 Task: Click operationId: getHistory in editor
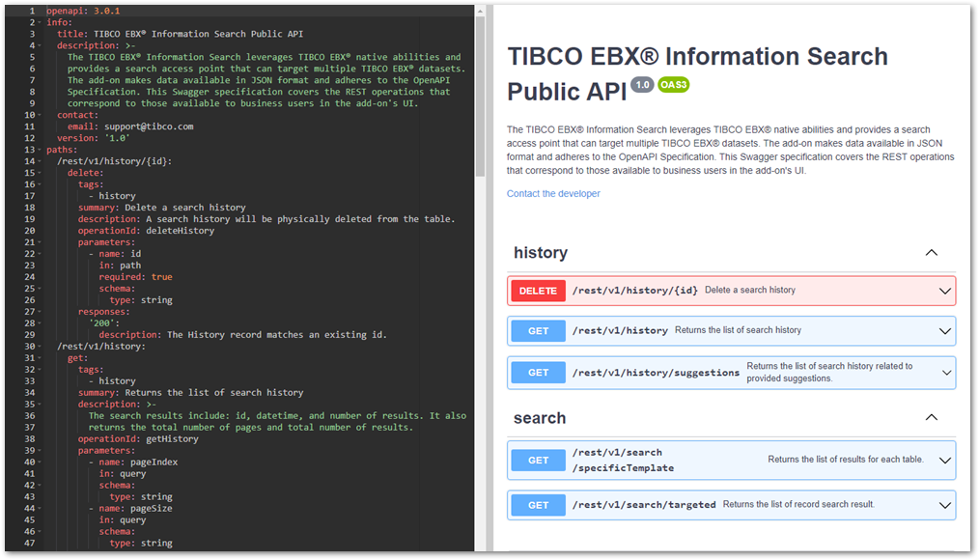(138, 439)
